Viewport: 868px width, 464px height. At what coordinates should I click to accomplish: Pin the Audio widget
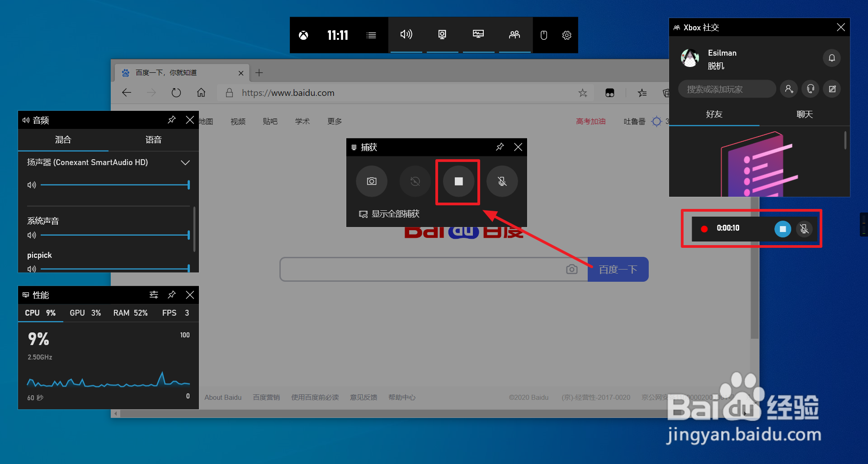click(x=171, y=120)
